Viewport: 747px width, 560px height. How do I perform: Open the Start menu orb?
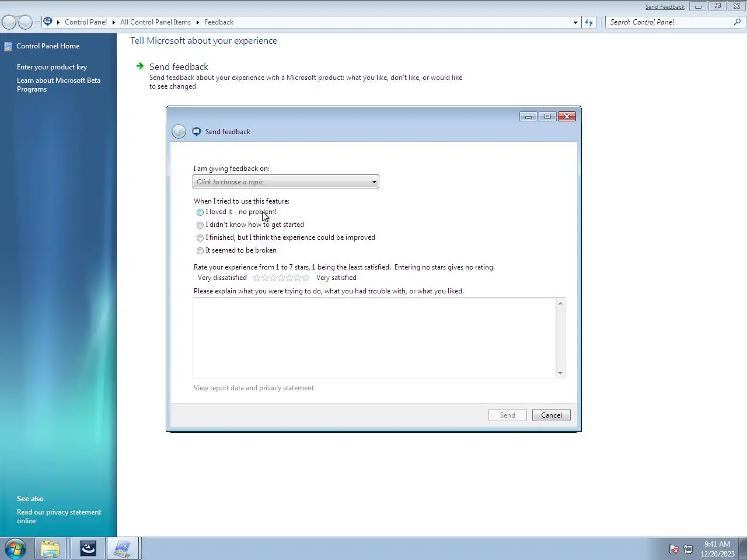pyautogui.click(x=15, y=549)
